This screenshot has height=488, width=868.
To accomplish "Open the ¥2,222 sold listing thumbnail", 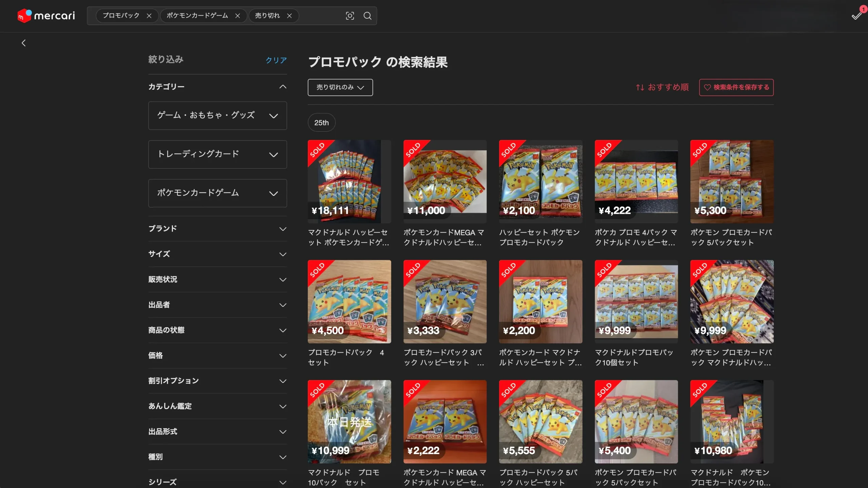I will [x=445, y=422].
